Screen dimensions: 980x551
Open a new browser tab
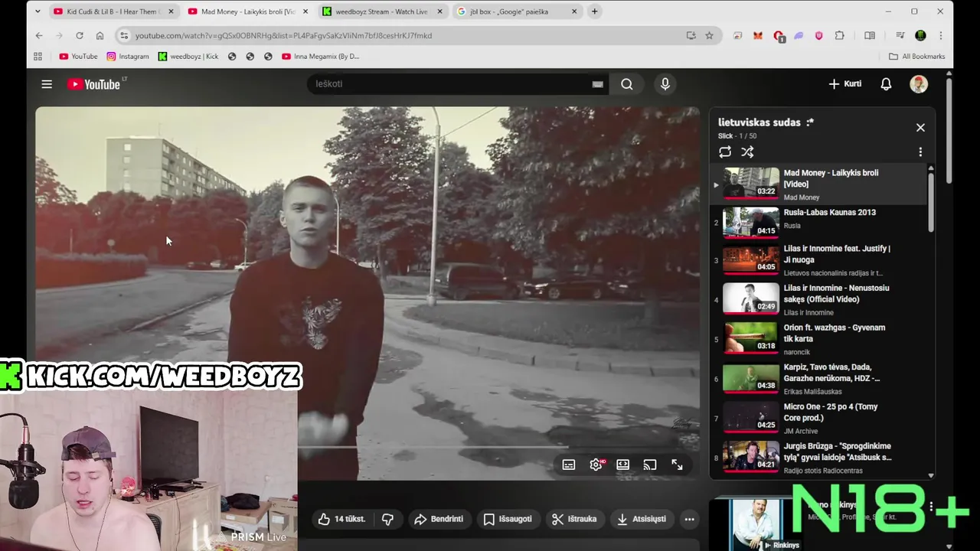594,11
